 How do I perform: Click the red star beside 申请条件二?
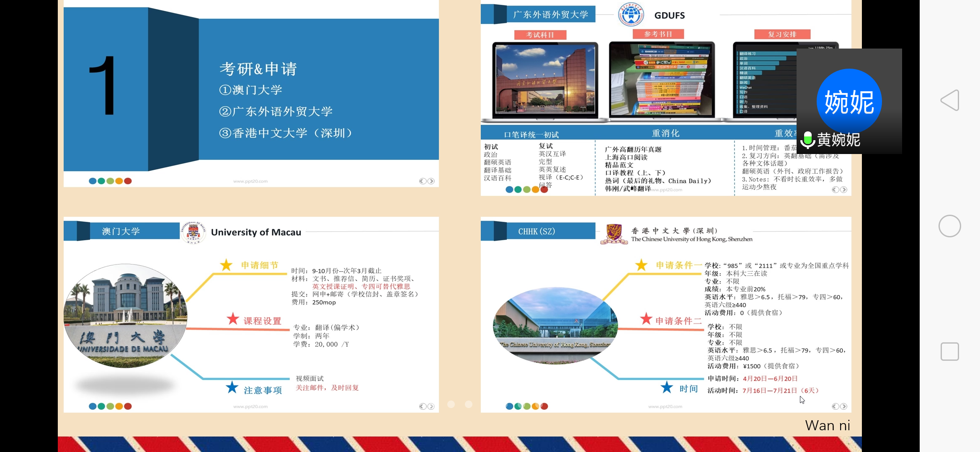[646, 319]
